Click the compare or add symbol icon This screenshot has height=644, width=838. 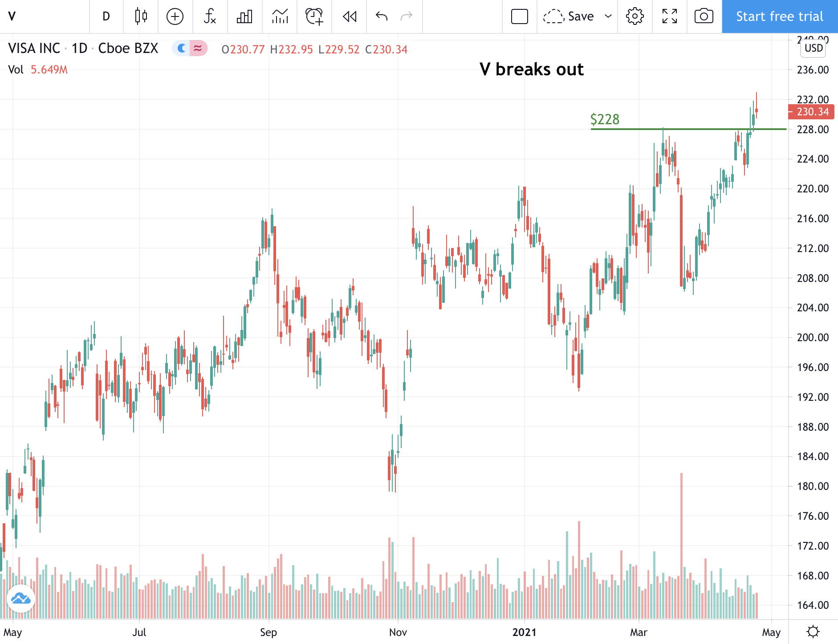point(175,16)
